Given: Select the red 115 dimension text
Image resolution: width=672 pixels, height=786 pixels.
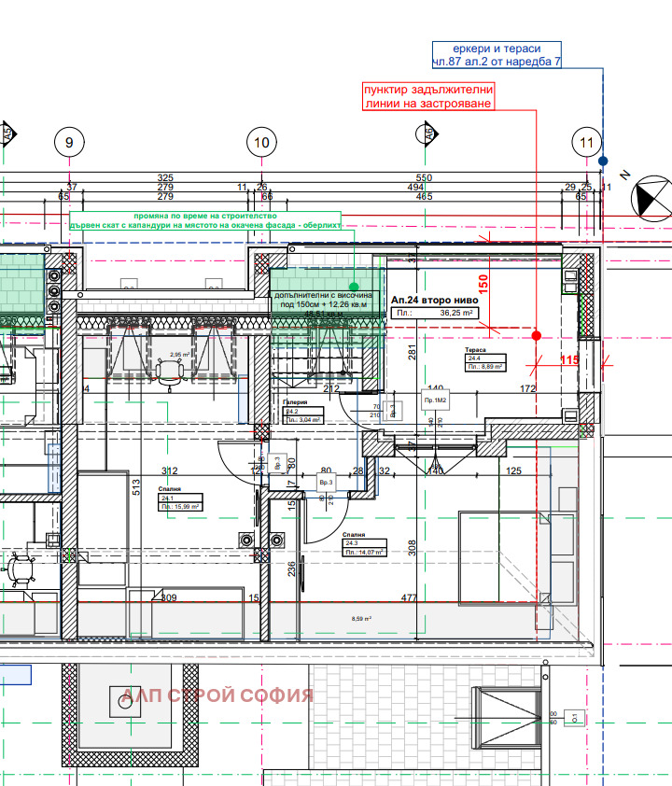Looking at the screenshot, I should point(570,360).
